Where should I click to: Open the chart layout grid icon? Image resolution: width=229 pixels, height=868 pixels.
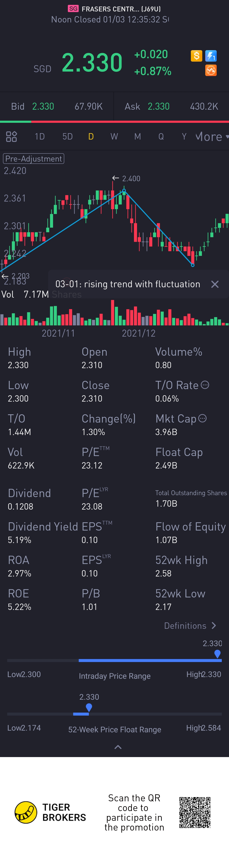click(11, 137)
